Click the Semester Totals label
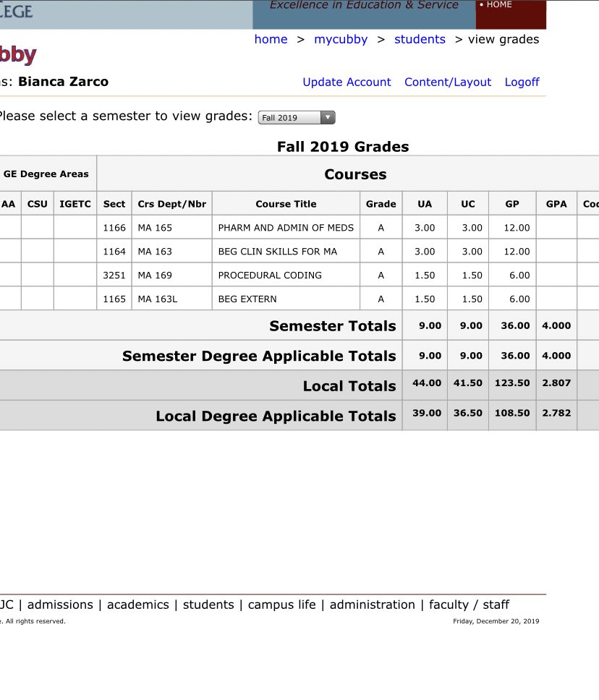Image resolution: width=599 pixels, height=700 pixels. coord(332,326)
